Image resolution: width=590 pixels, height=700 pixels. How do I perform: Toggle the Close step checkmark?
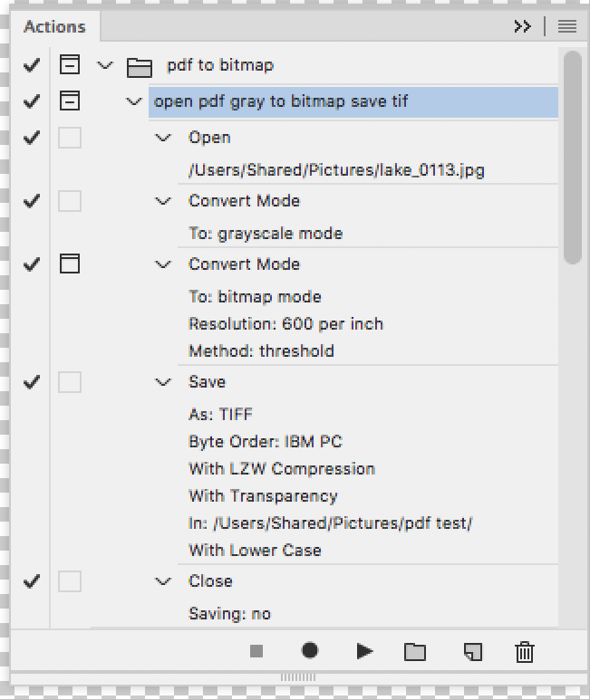pos(32,581)
